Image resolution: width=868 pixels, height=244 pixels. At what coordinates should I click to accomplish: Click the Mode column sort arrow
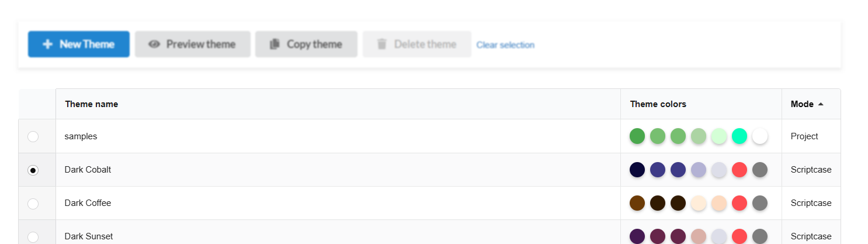[821, 104]
